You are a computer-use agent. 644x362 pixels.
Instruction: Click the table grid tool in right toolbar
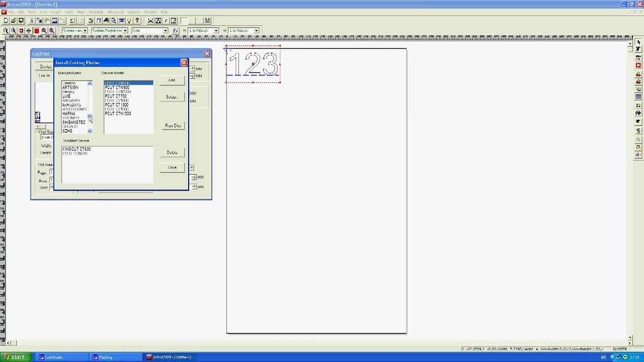638,97
